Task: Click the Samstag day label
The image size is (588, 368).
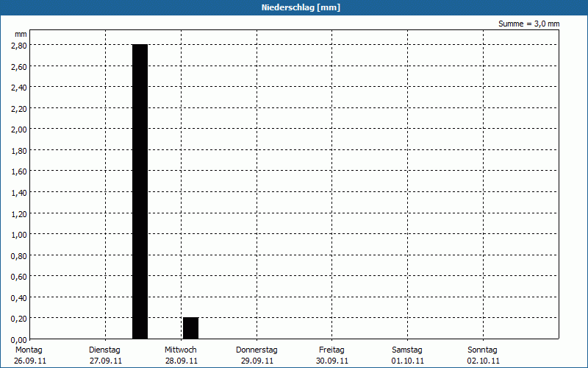Action: (x=407, y=350)
